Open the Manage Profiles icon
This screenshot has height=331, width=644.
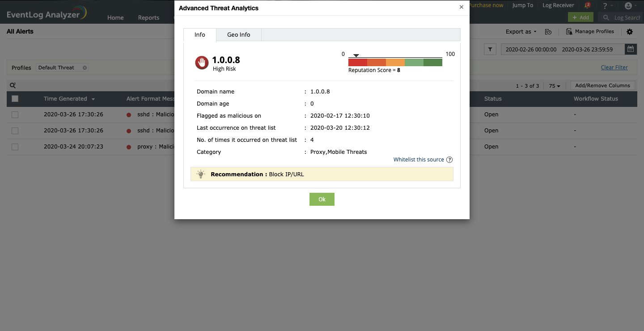(569, 31)
